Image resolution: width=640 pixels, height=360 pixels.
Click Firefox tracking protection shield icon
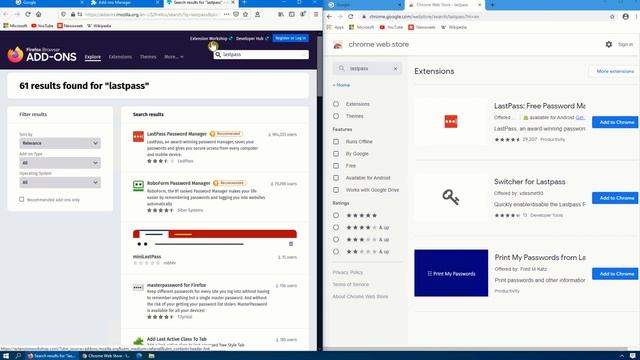tap(63, 14)
